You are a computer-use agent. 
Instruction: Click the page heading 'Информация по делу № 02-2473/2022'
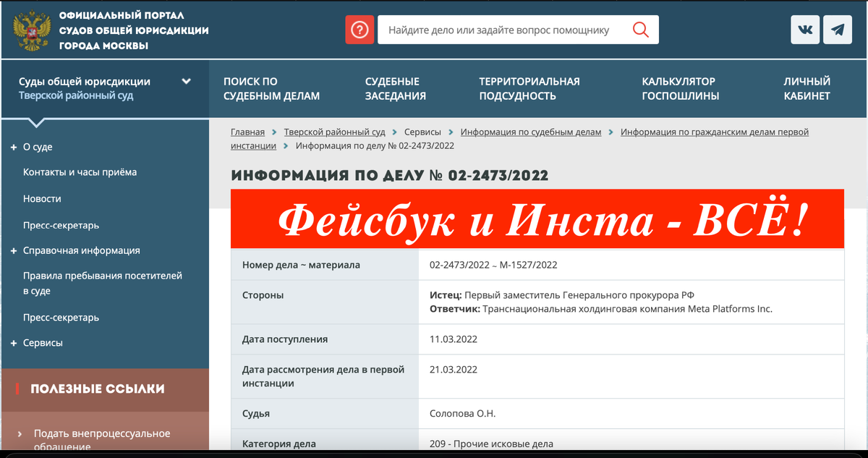point(389,175)
